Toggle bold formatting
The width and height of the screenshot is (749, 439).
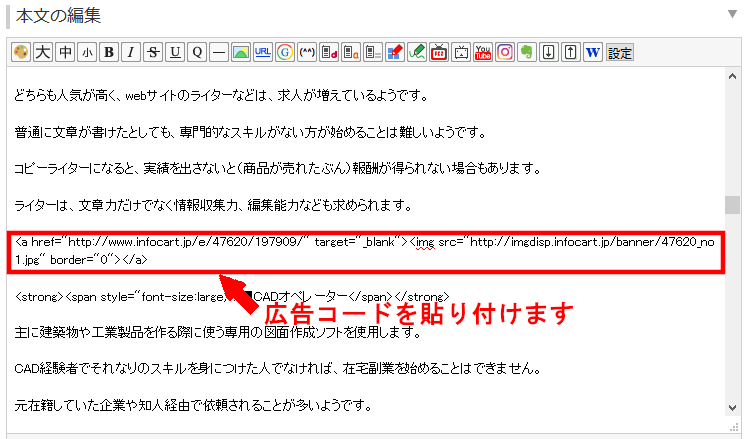coord(109,52)
